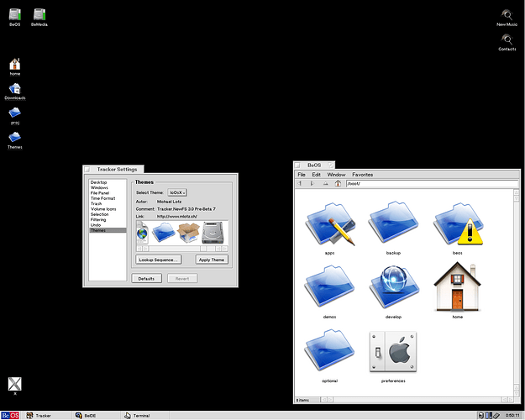Click the cardboard box theme preview icon
The image size is (525, 420).
click(188, 233)
